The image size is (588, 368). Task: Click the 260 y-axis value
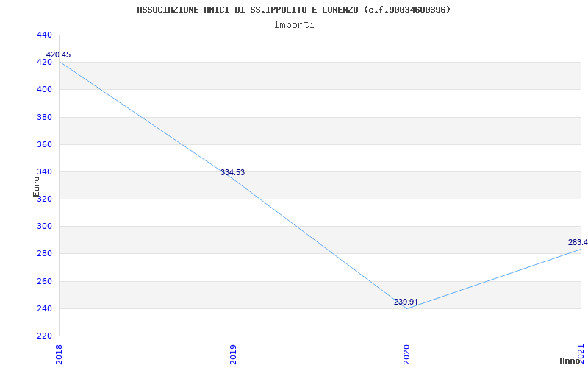[x=44, y=281]
